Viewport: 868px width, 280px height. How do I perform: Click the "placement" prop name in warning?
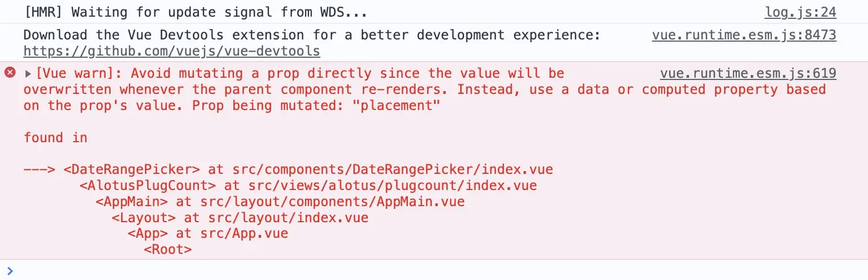point(400,106)
